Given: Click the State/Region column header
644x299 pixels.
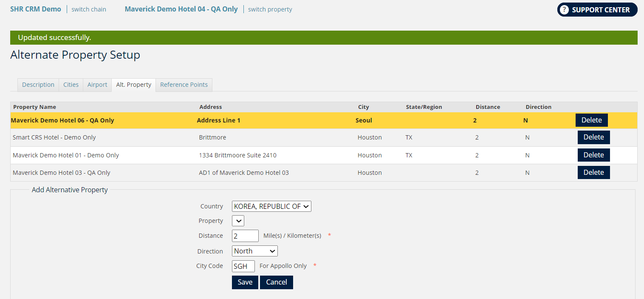Looking at the screenshot, I should (424, 107).
